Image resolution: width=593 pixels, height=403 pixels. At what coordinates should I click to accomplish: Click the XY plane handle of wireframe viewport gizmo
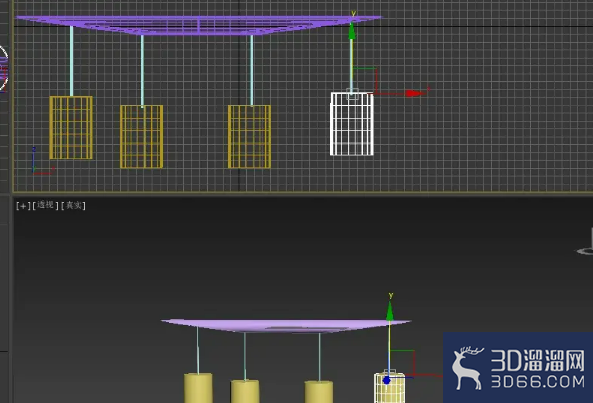pos(364,81)
